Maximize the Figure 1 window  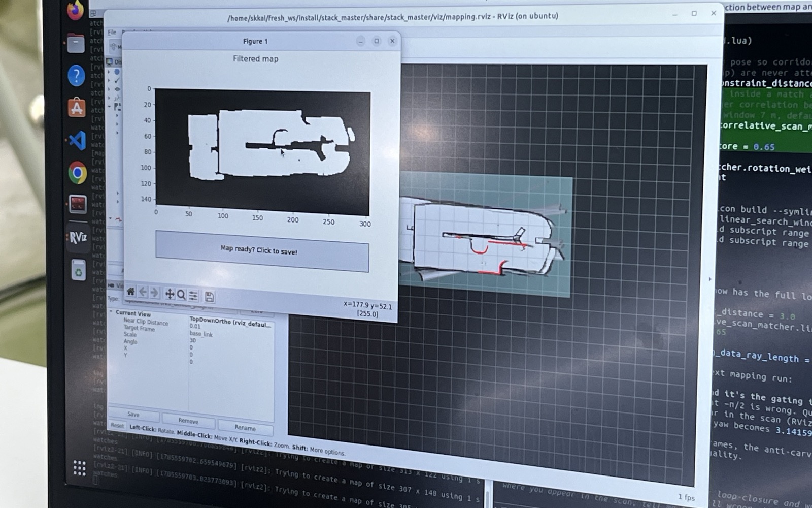(376, 41)
